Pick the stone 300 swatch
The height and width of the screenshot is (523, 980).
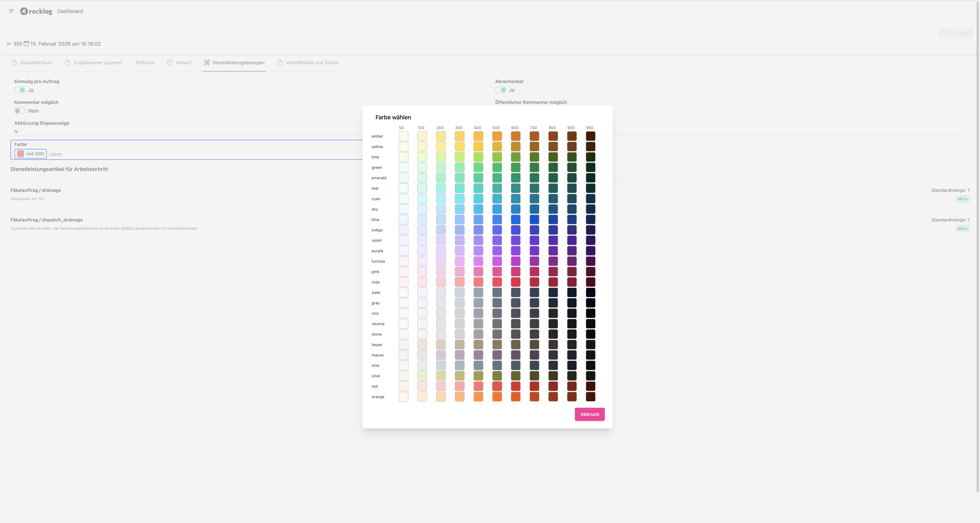[x=460, y=334]
